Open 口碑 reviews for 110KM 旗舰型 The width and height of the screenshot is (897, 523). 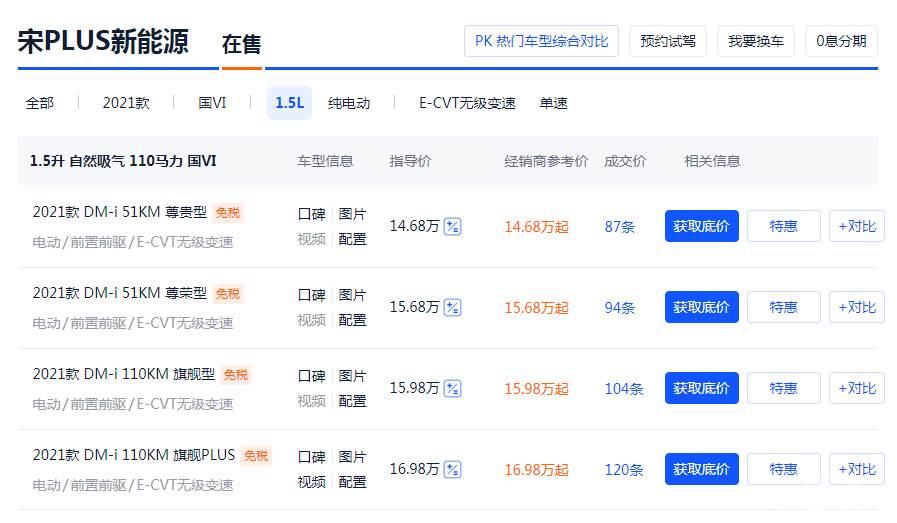pos(311,377)
